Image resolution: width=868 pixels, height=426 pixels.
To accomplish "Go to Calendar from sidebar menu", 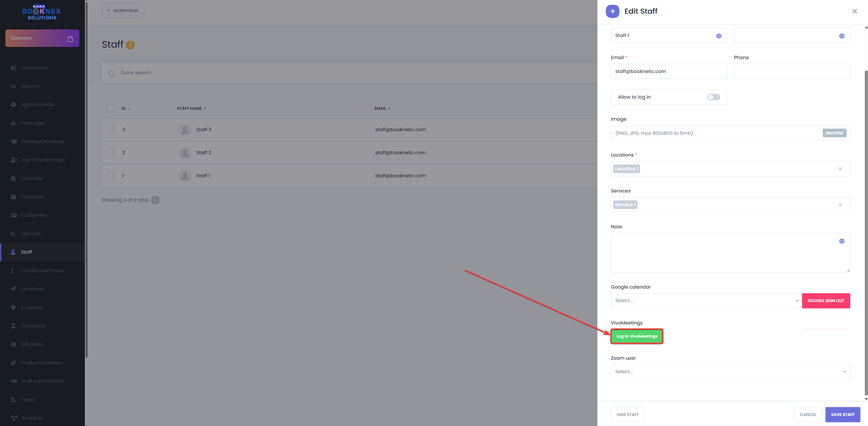I will (32, 179).
